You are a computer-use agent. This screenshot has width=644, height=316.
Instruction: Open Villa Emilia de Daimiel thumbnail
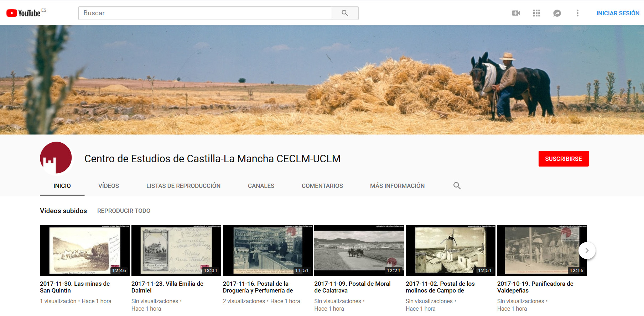pos(176,251)
